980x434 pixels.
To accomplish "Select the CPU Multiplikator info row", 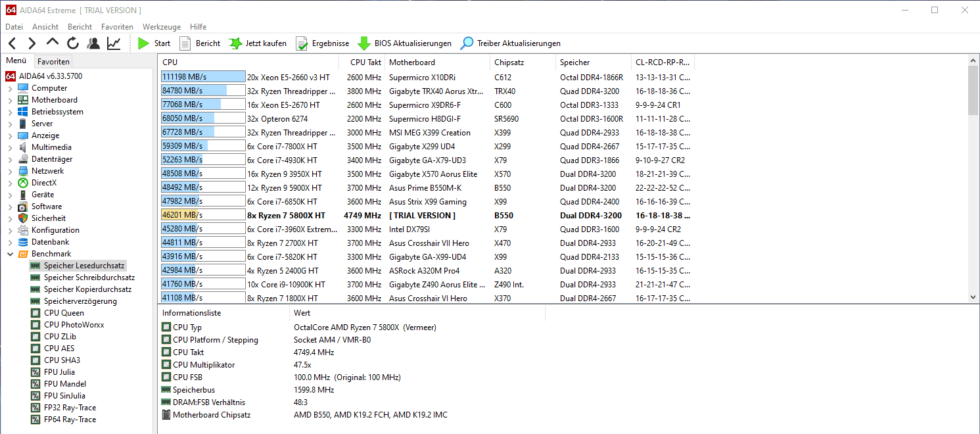I will pos(352,365).
